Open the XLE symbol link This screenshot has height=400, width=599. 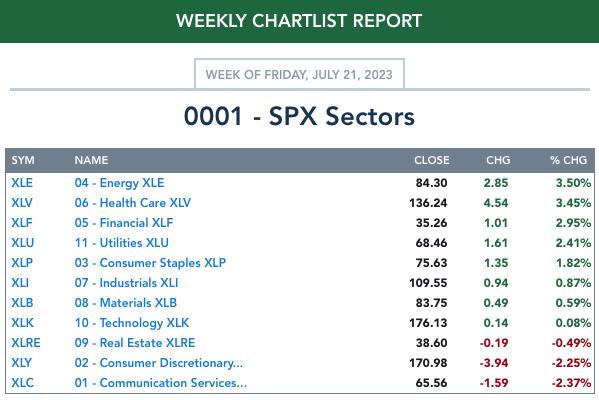tap(22, 183)
